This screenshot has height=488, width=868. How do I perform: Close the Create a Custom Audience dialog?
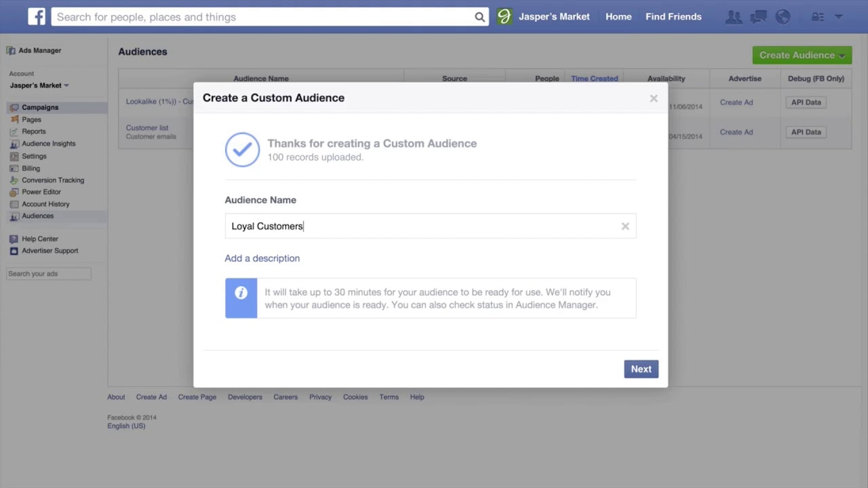click(654, 98)
